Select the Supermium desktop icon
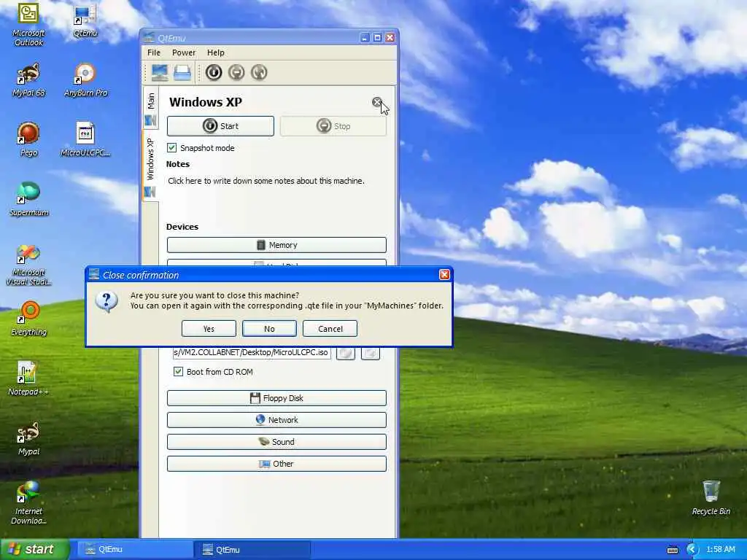747x560 pixels. [28, 200]
